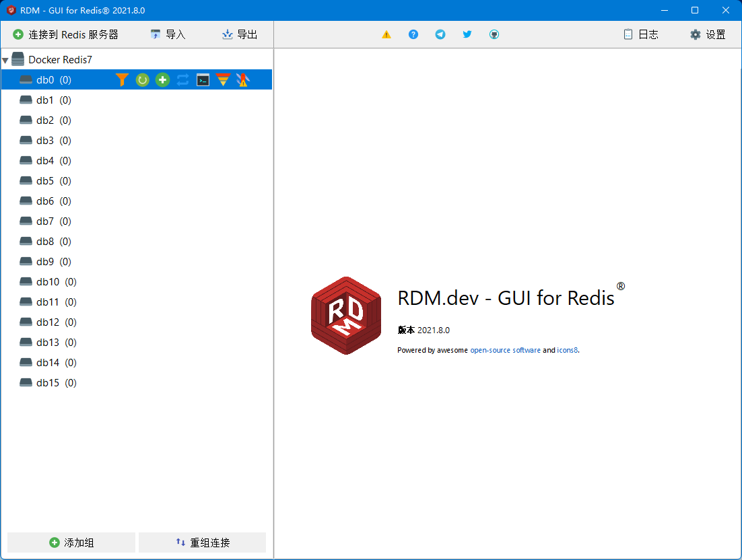Open the Telegram channel icon
Screen dimensions: 742x560
coord(440,34)
